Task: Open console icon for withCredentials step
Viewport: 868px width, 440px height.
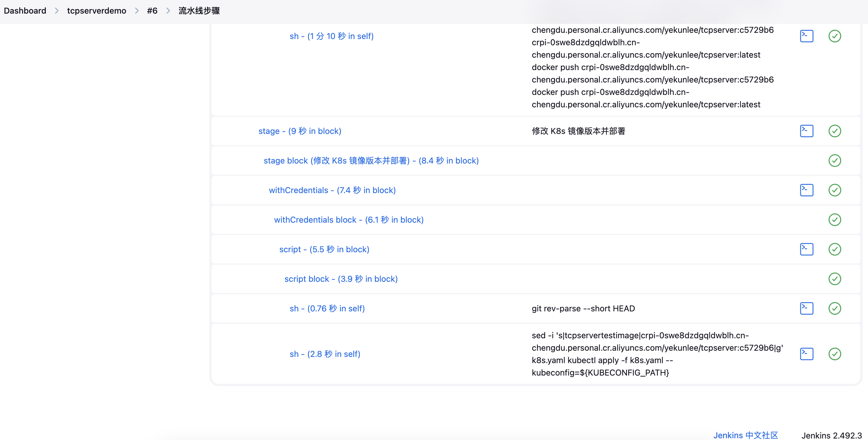Action: 806,190
